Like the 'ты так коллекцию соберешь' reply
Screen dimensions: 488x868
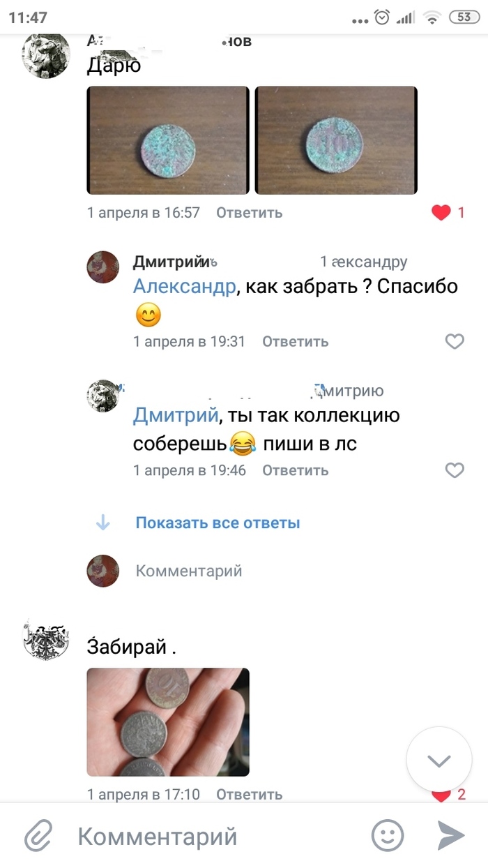pyautogui.click(x=455, y=470)
